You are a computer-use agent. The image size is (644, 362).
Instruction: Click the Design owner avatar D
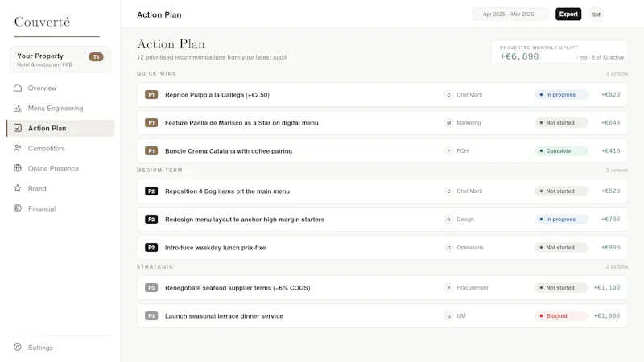tap(448, 220)
